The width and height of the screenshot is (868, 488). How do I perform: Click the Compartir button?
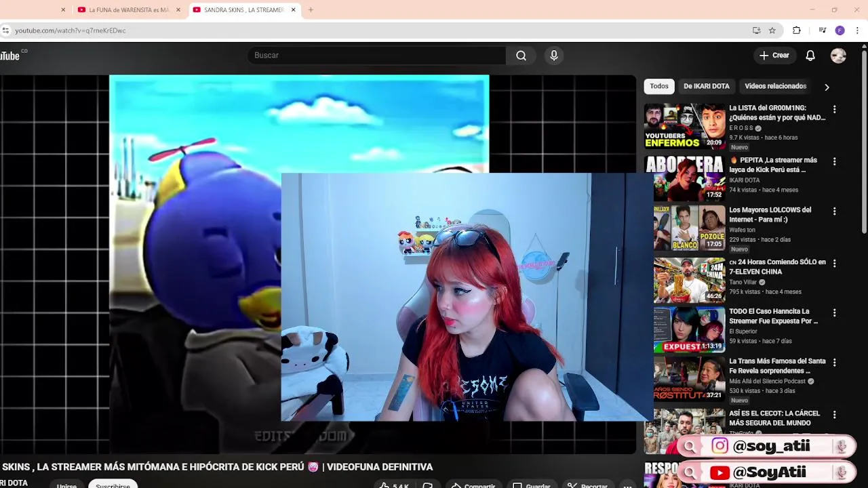473,485
